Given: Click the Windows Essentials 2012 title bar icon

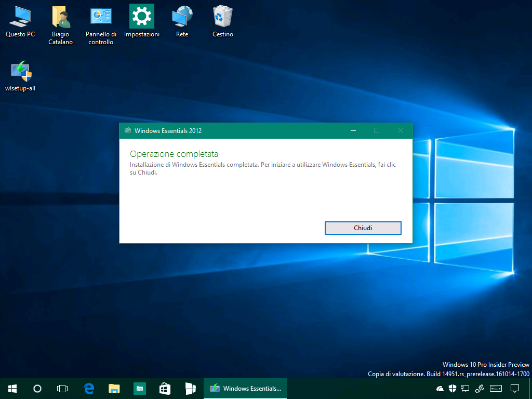Looking at the screenshot, I should [128, 130].
